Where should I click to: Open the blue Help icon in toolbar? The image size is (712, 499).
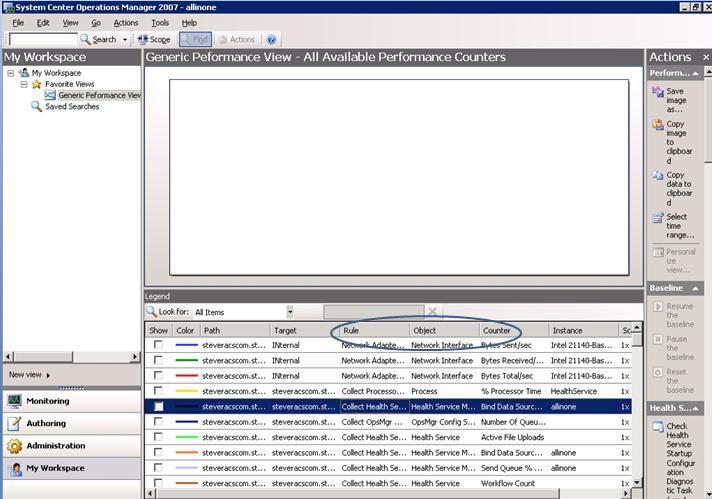271,40
